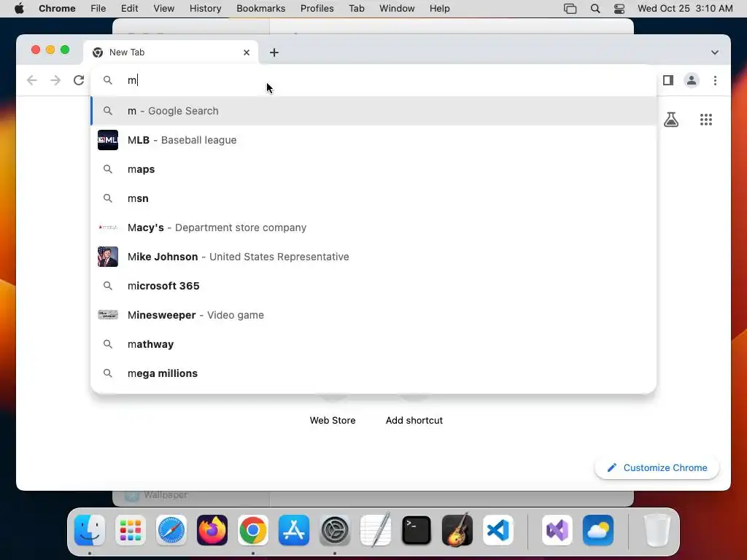This screenshot has height=560, width=747.
Task: Select the msn suggestion
Action: click(373, 198)
